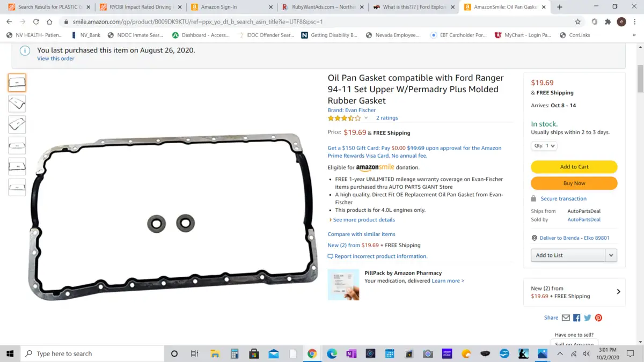Open Google Chrome from the taskbar

tap(312, 353)
